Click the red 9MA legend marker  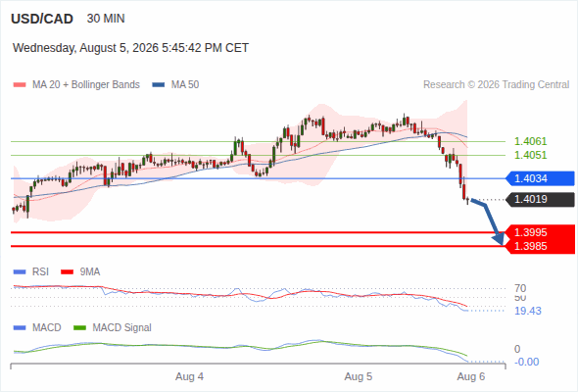tap(67, 272)
